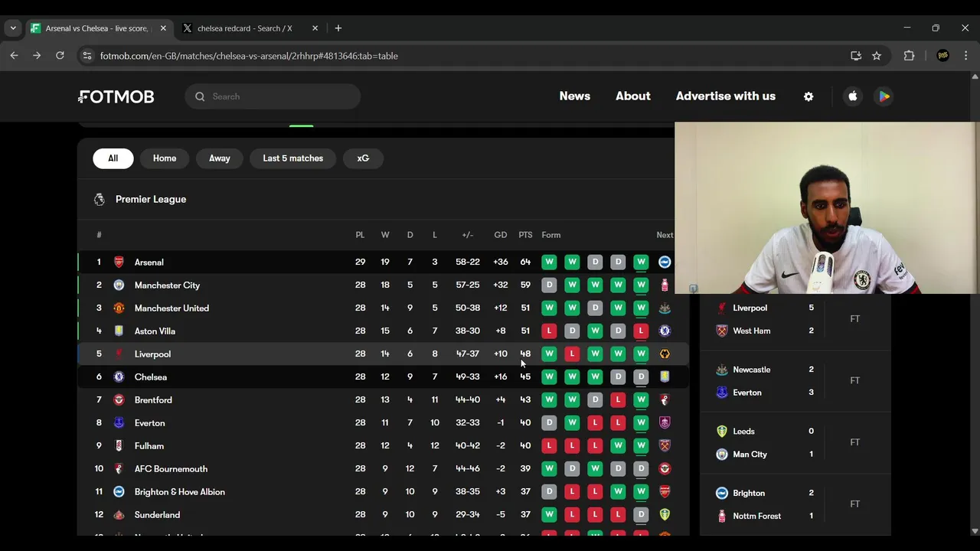Viewport: 980px width, 551px height.
Task: Select the Last 5 matches filter
Action: point(293,158)
